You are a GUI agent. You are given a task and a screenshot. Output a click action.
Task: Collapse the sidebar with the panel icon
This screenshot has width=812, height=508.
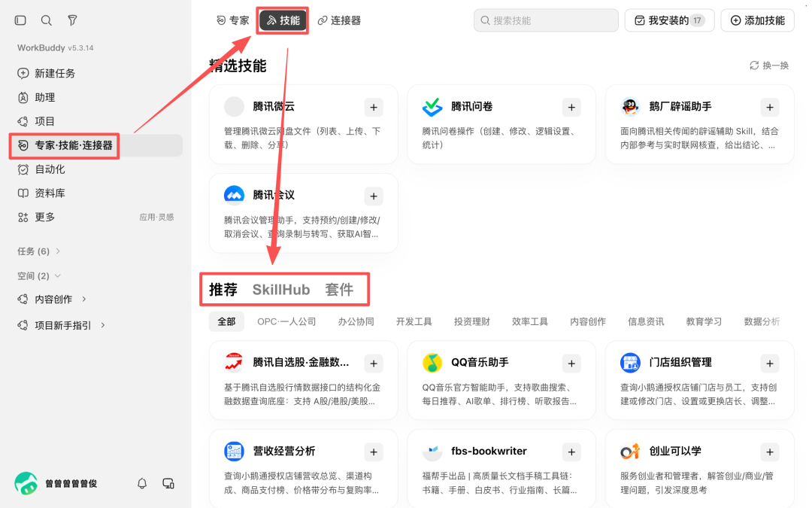21,20
